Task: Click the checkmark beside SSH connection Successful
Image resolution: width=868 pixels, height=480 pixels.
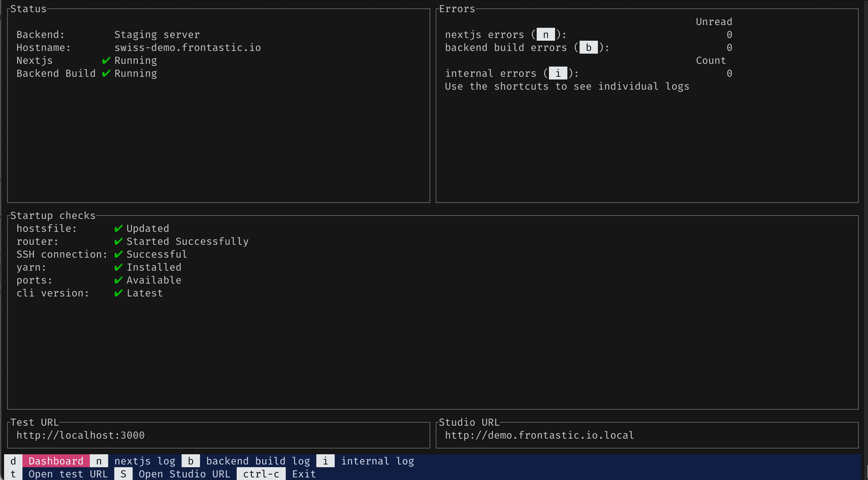Action: coord(119,254)
